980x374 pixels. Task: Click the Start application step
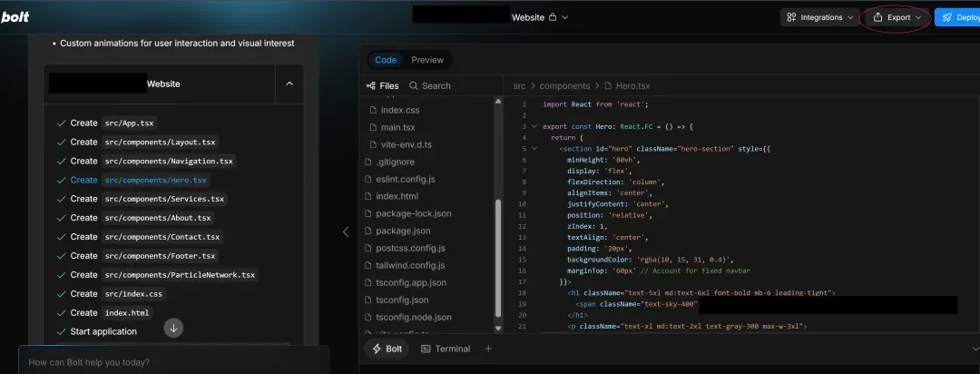pos(103,331)
